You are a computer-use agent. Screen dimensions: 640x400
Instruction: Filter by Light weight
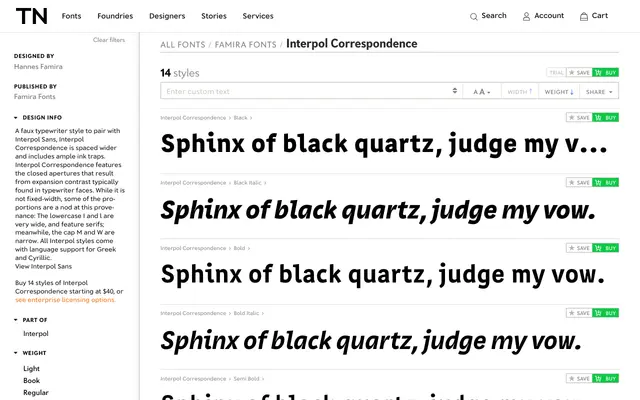[x=31, y=369]
